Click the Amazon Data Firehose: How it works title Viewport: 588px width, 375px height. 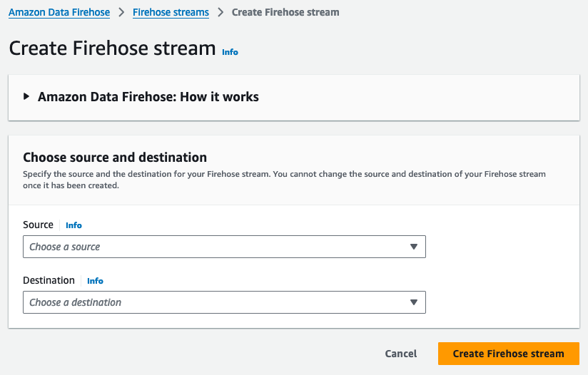coord(148,97)
